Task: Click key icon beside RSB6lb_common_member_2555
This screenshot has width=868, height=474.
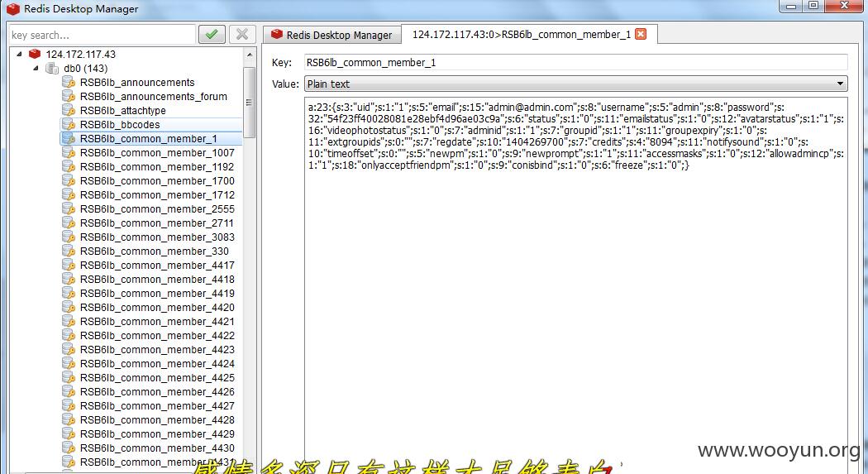Action: point(69,208)
